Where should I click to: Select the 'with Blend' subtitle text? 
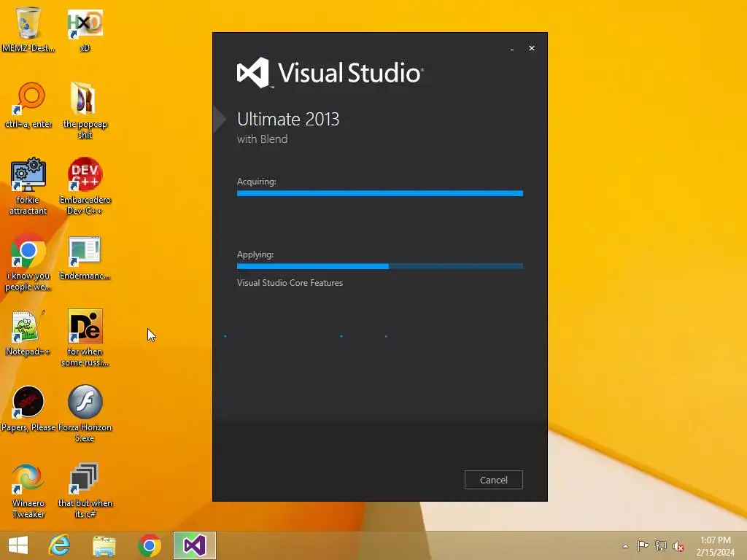(x=263, y=139)
